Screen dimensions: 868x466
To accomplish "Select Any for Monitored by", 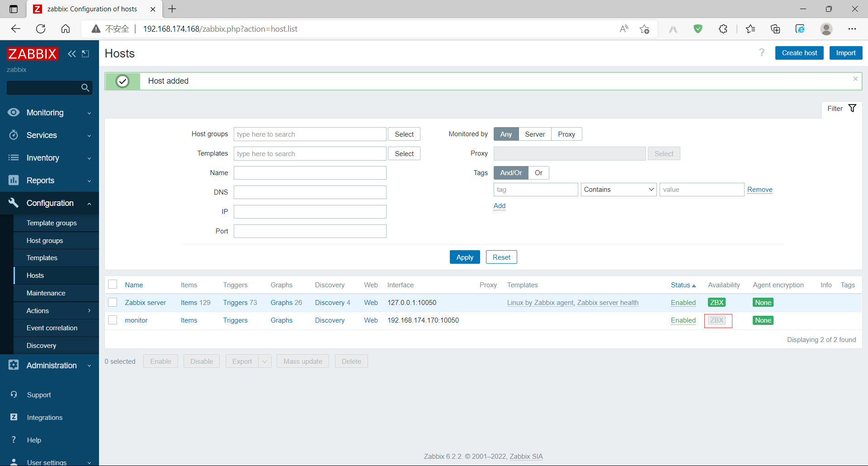I will (x=506, y=134).
